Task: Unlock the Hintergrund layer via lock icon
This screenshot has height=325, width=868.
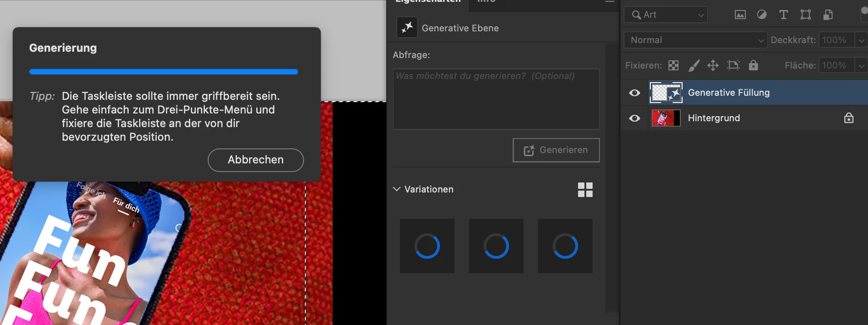Action: coord(849,118)
